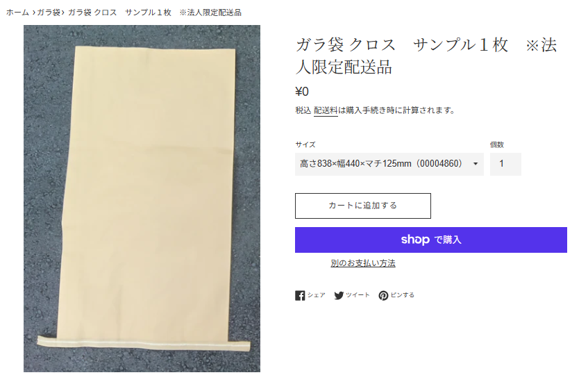The height and width of the screenshot is (375, 588).
Task: Go to ガラ袋 category breadcrumb
Action: (49, 12)
